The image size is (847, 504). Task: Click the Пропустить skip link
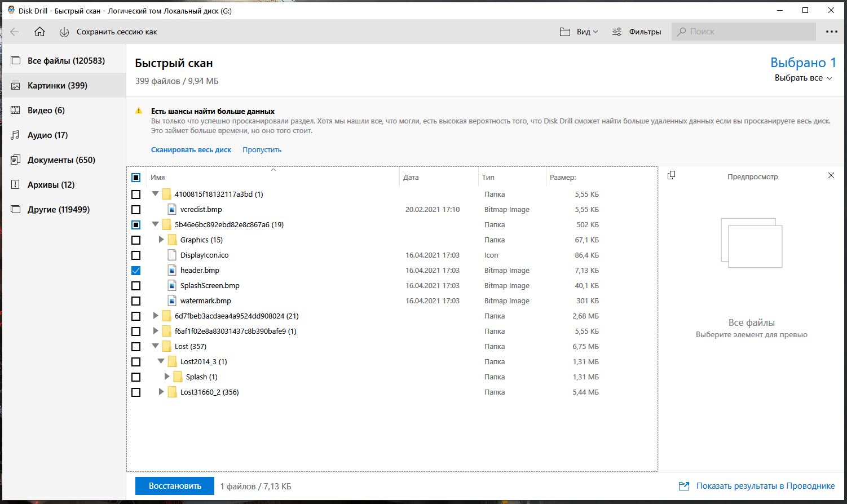click(262, 149)
